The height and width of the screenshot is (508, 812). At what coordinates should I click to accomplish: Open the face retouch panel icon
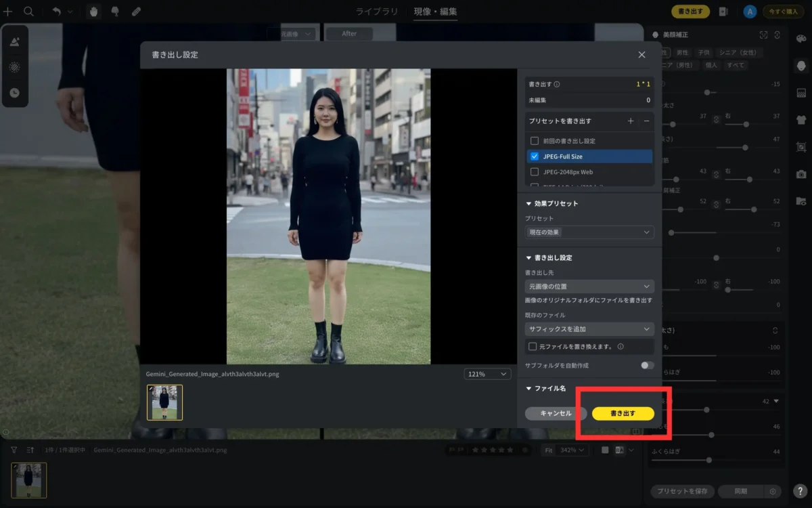[801, 66]
